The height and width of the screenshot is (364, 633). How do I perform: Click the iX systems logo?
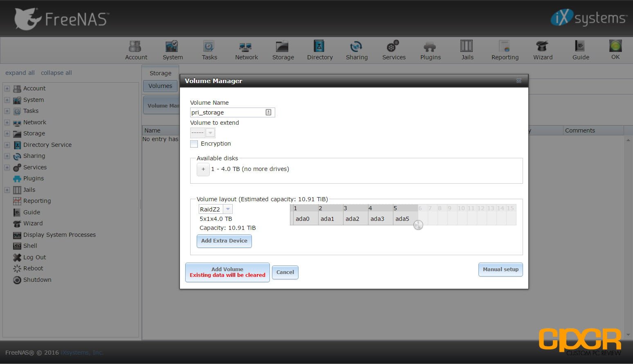(x=588, y=18)
